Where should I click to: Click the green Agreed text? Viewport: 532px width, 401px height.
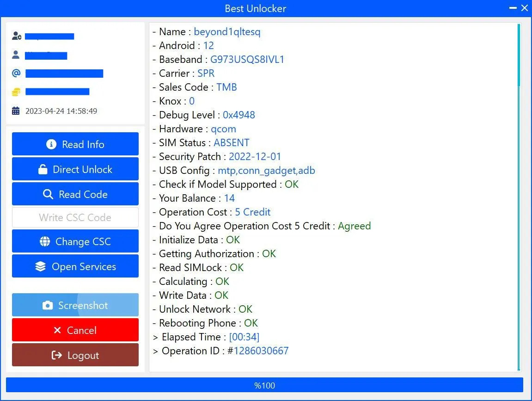point(354,227)
